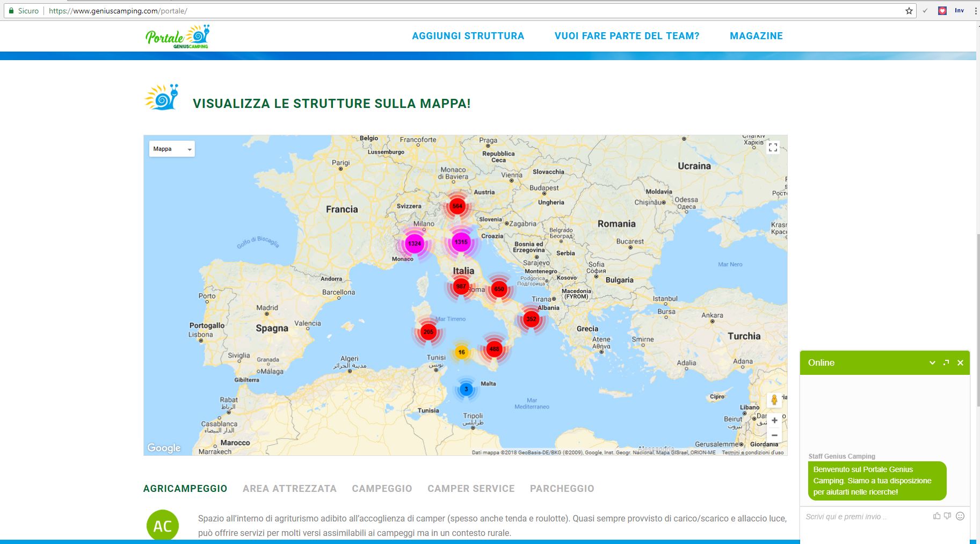Click the Portale Genius Camping logo
980x544 pixels.
coord(177,37)
